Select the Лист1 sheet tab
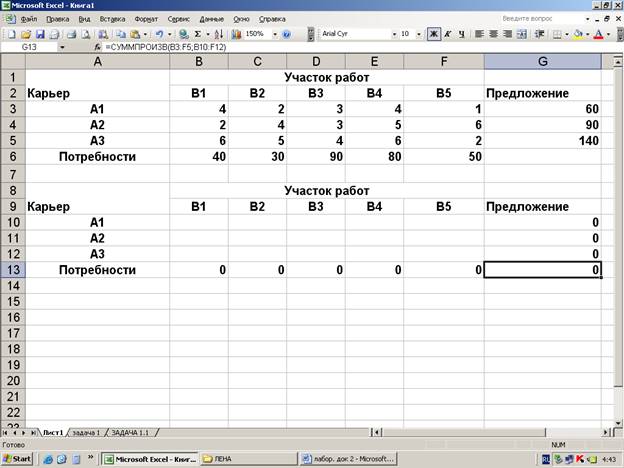This screenshot has width=624, height=468. 53,433
